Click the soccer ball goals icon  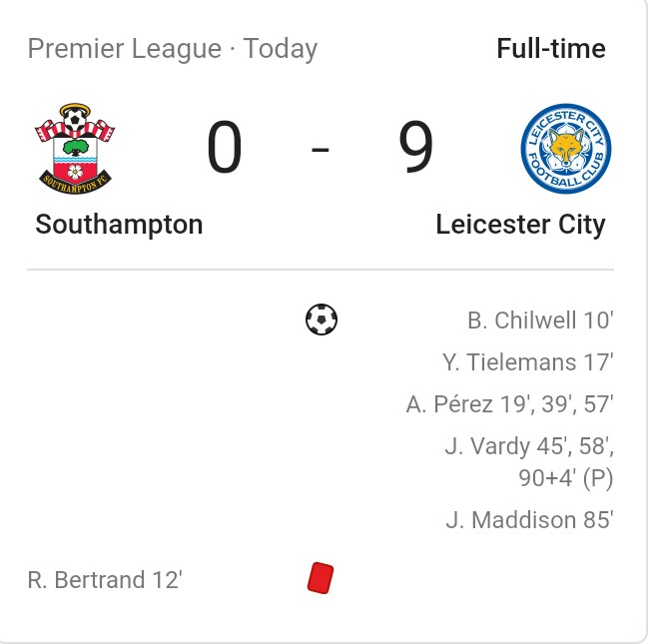point(322,321)
